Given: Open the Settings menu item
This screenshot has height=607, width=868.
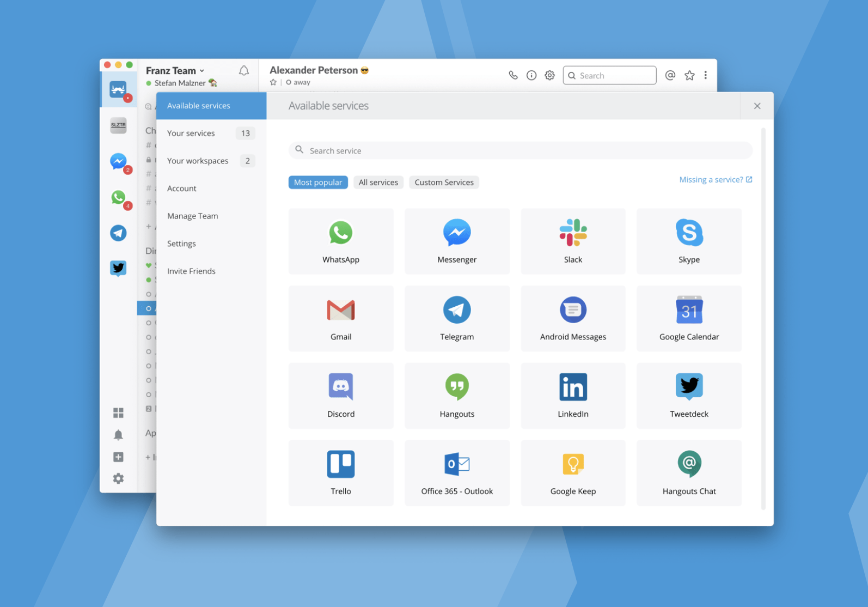Looking at the screenshot, I should pos(211,244).
